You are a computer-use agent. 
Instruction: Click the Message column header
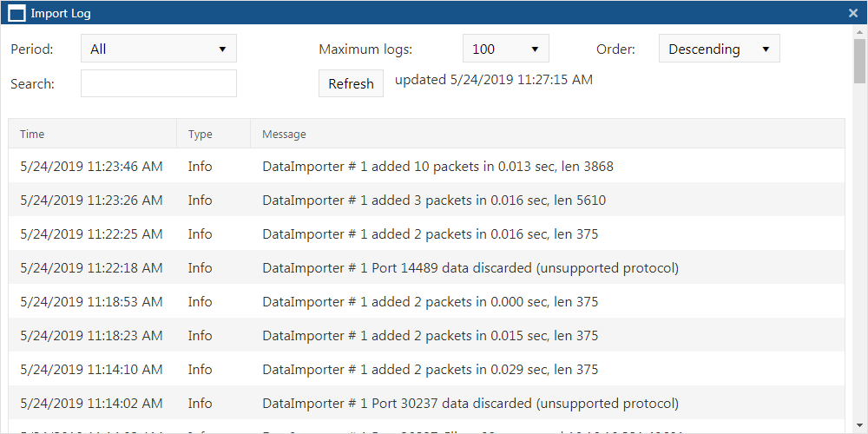(x=284, y=135)
